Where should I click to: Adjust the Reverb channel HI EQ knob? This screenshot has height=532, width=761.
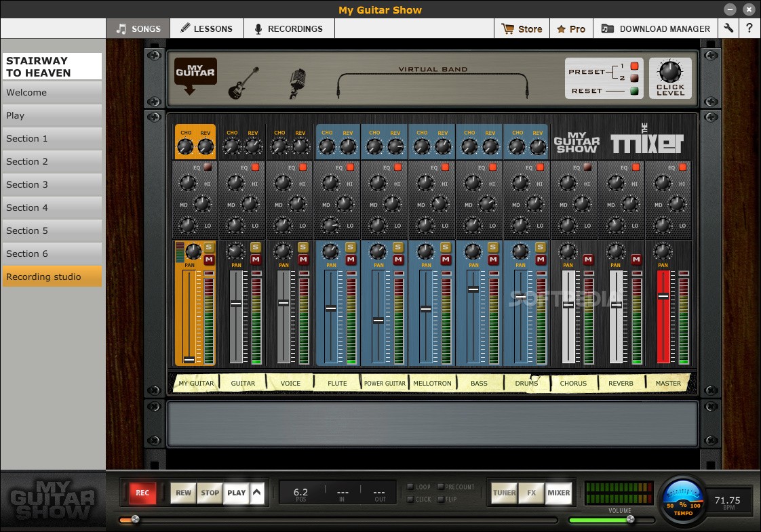click(616, 183)
